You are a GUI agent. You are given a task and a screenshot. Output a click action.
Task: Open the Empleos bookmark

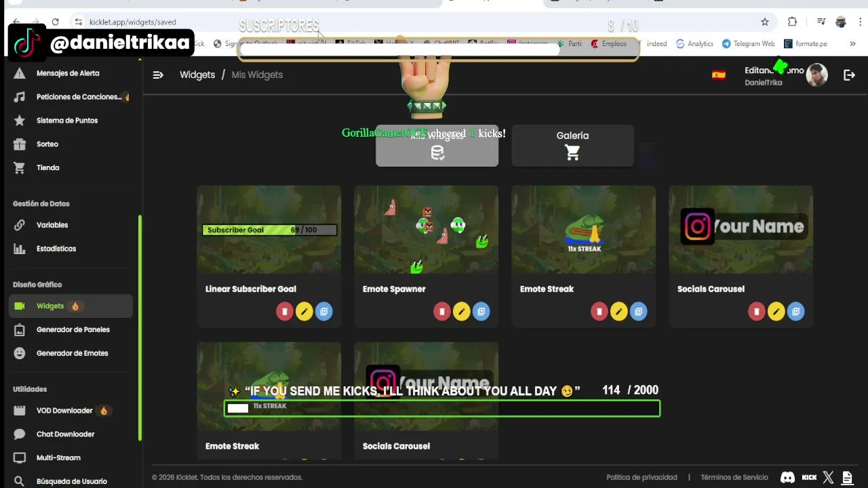point(608,43)
